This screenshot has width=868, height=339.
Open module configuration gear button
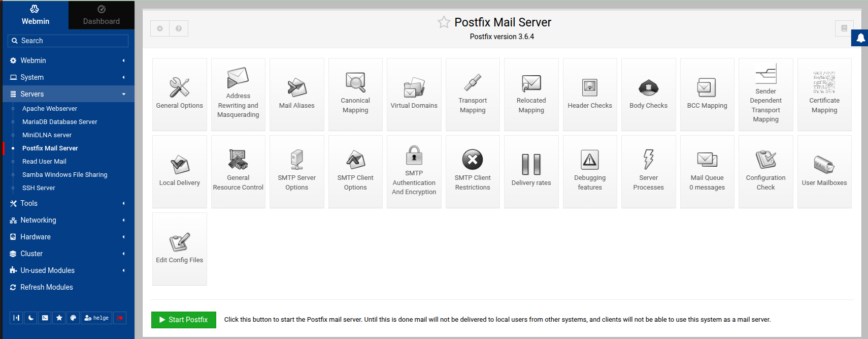click(160, 28)
